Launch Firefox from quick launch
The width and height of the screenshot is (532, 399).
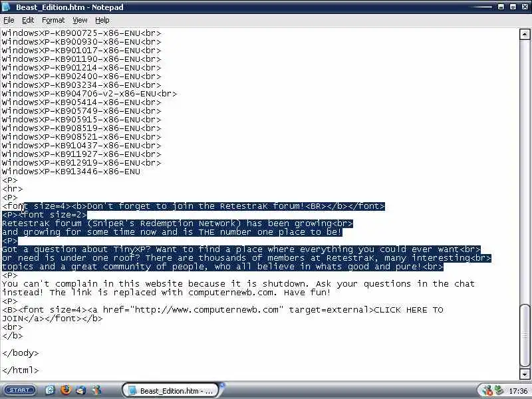click(65, 390)
